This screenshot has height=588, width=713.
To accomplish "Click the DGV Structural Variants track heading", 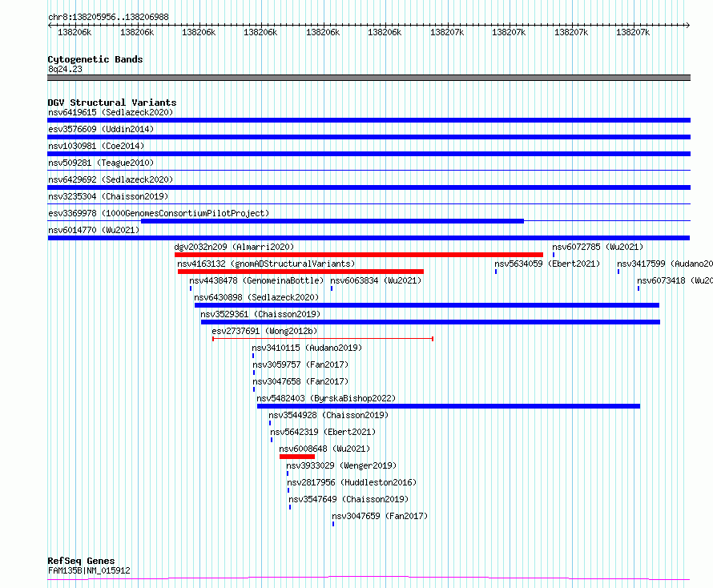I will click(112, 103).
